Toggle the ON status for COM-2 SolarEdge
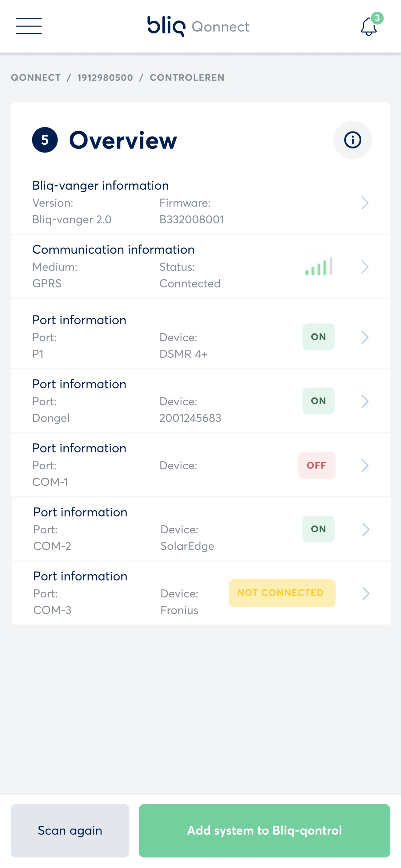Image resolution: width=401 pixels, height=868 pixels. (319, 529)
